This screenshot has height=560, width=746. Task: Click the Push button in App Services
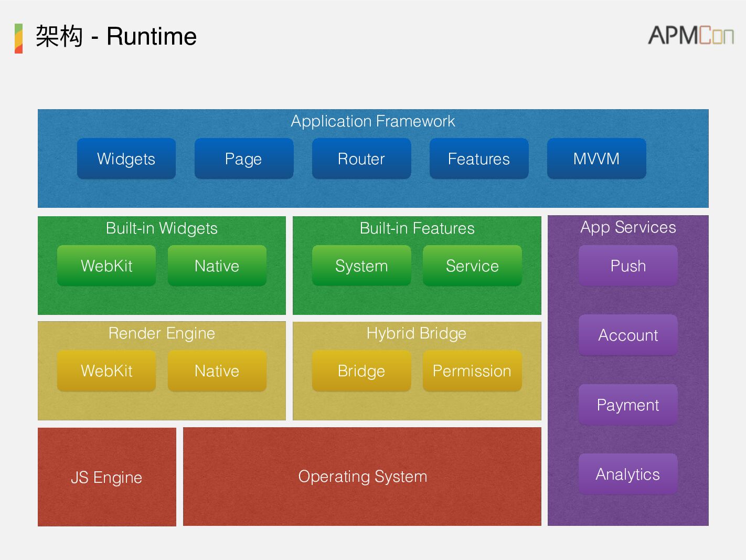[x=628, y=266]
